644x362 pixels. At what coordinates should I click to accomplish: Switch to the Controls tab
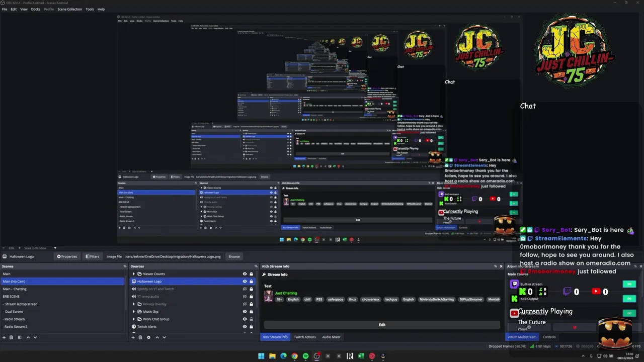[x=549, y=337]
